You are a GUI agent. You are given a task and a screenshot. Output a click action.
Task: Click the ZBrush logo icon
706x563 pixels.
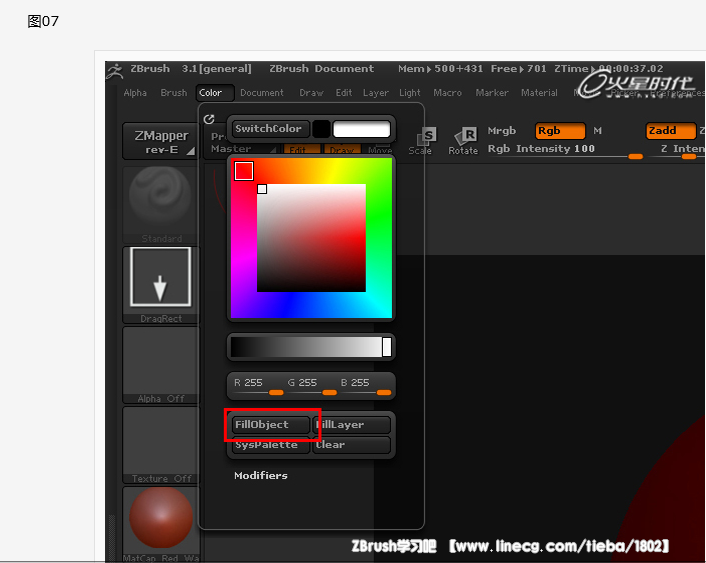tap(115, 71)
